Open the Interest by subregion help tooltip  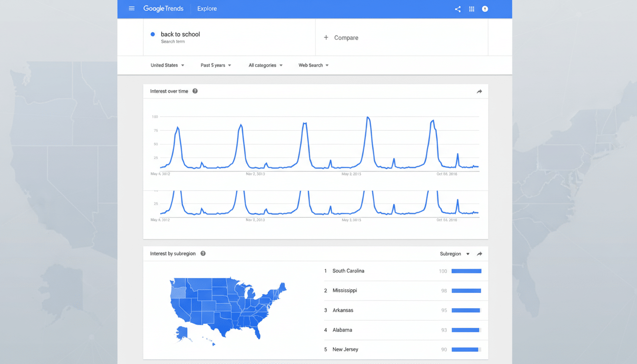coord(202,254)
